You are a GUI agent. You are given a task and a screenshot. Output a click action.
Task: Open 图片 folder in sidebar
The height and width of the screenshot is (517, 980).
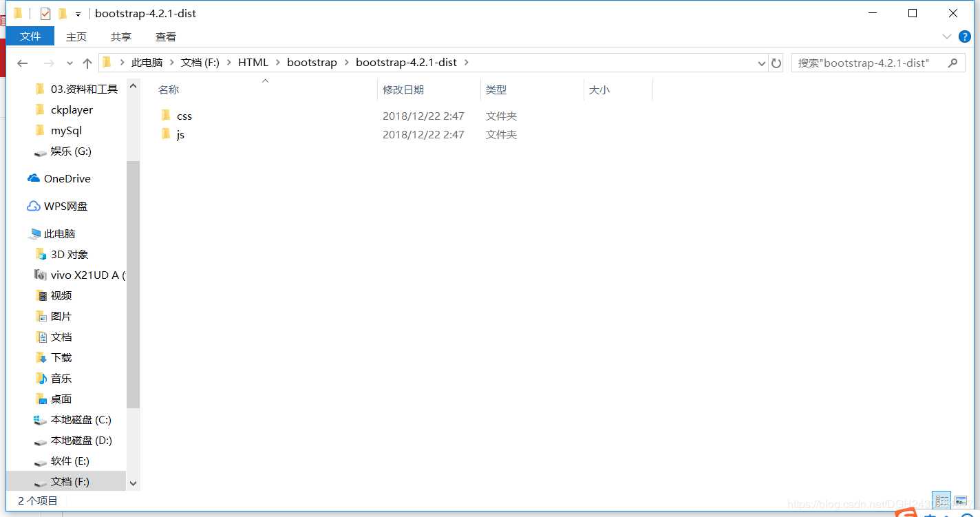[x=61, y=316]
